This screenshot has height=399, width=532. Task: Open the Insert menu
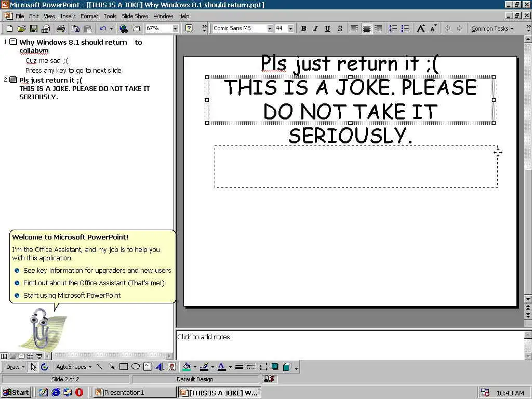click(68, 16)
